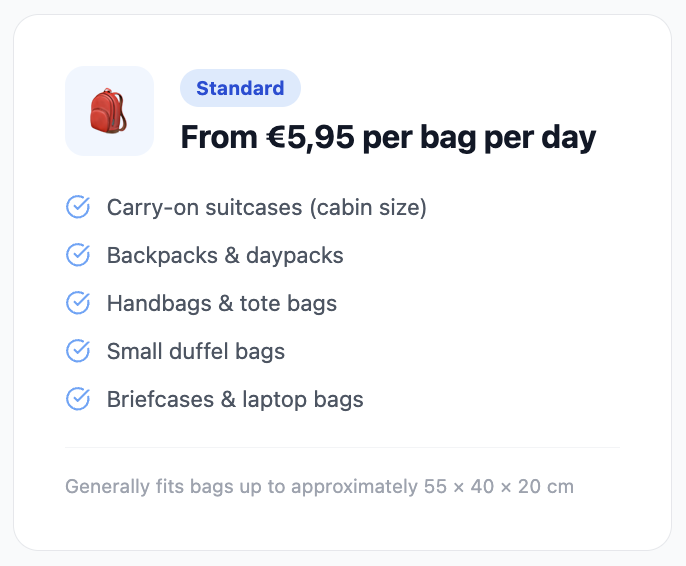This screenshot has width=686, height=566.
Task: Select the blue Standard badge
Action: (x=240, y=88)
